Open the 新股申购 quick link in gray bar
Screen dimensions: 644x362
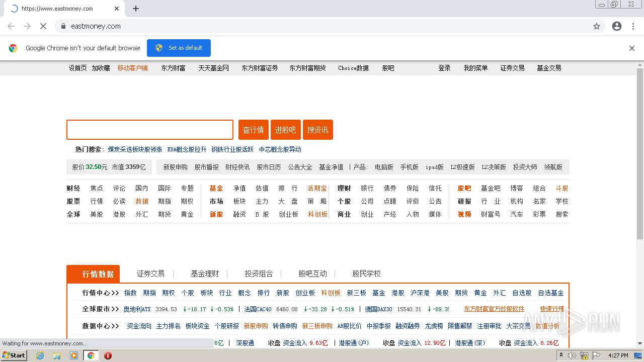pyautogui.click(x=175, y=167)
